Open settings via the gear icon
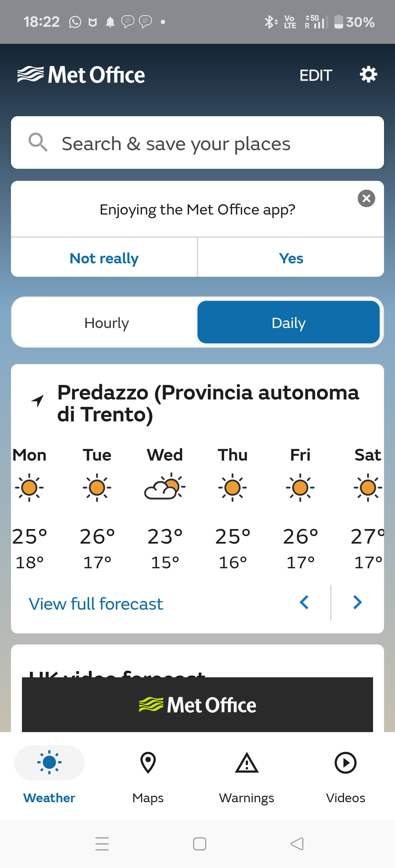 (x=368, y=75)
